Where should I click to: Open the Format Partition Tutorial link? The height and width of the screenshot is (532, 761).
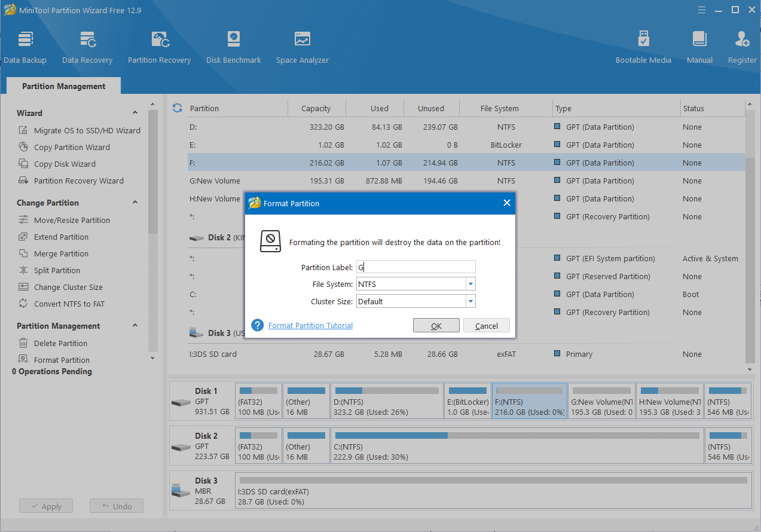[x=310, y=325]
